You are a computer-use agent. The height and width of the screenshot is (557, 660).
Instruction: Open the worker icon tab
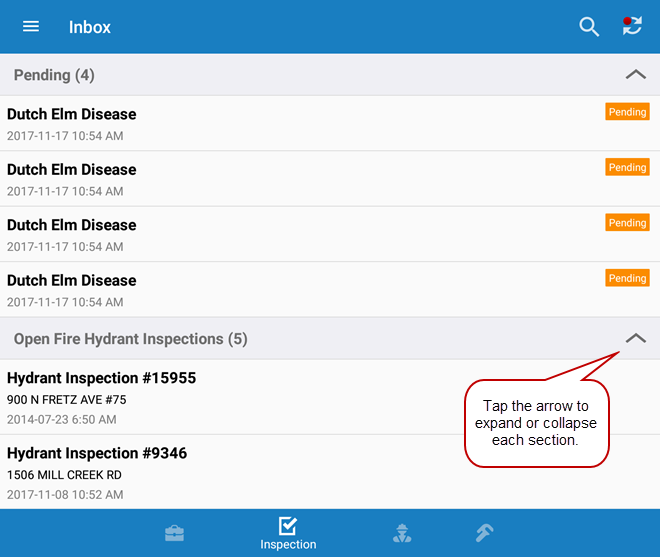click(x=401, y=533)
